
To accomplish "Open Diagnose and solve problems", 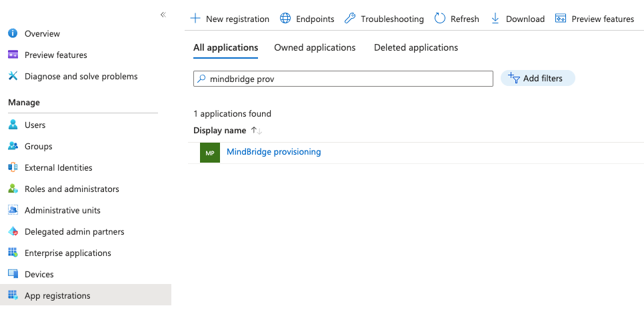I will pos(81,76).
